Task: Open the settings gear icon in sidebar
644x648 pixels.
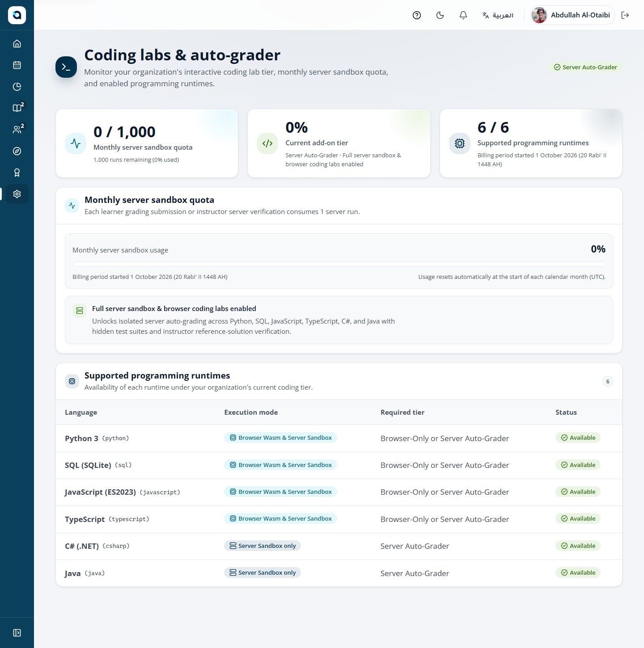Action: 17,194
